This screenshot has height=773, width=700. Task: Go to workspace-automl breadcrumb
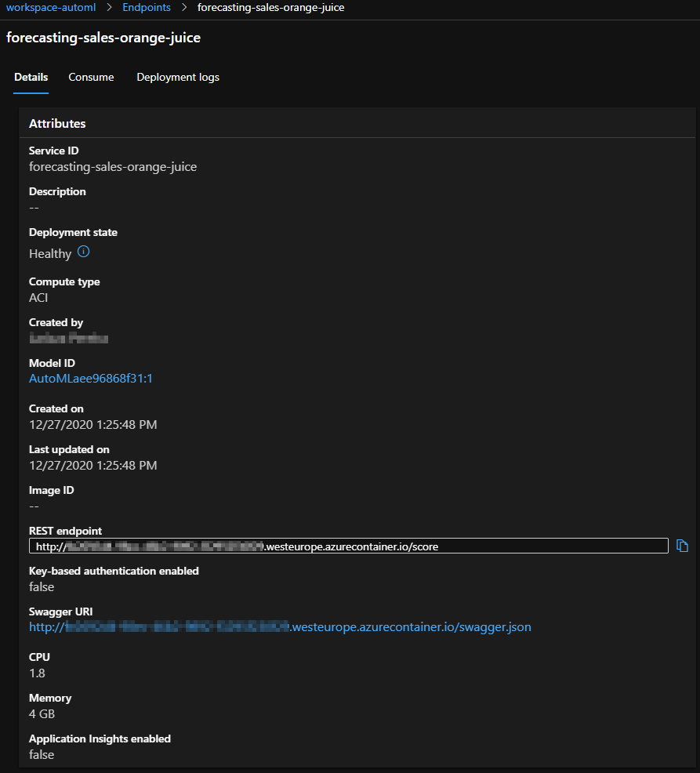click(x=50, y=8)
